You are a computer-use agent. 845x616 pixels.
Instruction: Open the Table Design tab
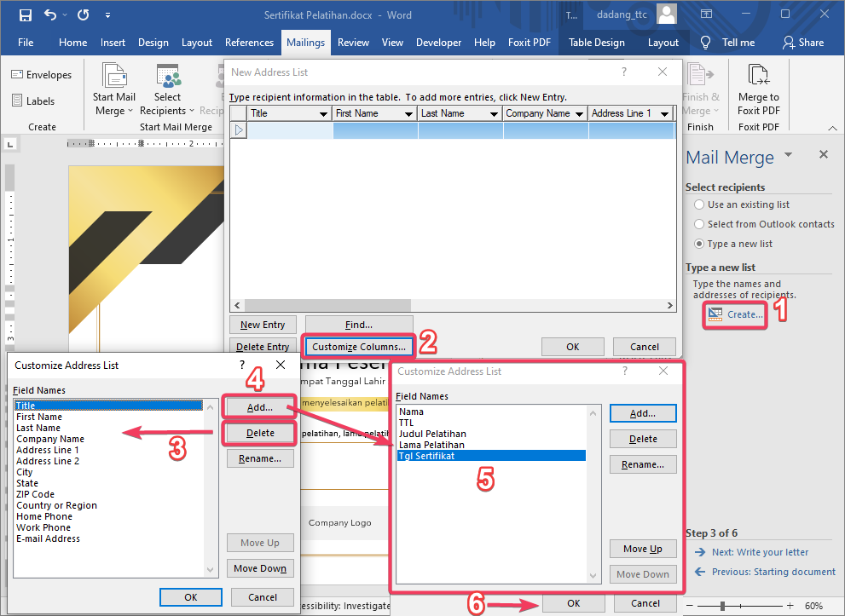click(596, 42)
